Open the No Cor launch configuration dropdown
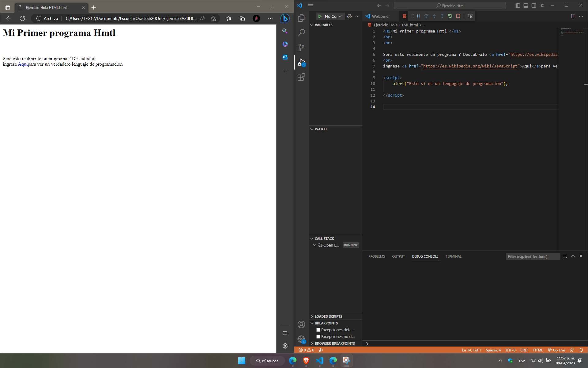The image size is (588, 368). click(x=334, y=16)
